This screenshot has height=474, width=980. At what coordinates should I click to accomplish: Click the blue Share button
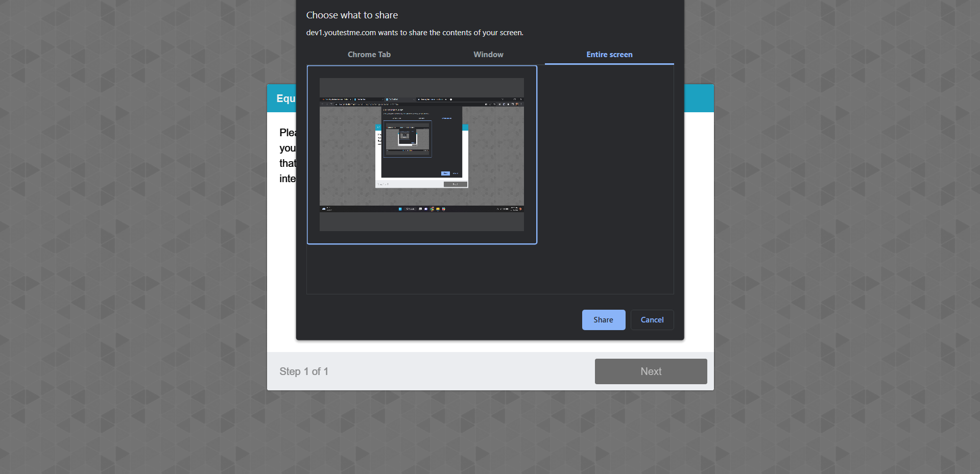pos(603,320)
